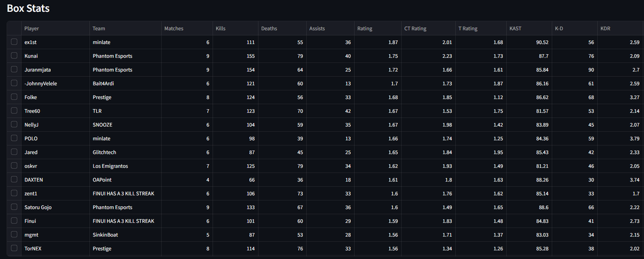Select team cell OAPoint

[x=125, y=179]
